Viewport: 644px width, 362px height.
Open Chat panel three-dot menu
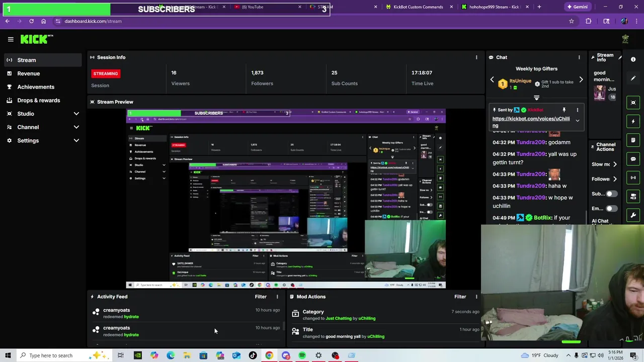click(579, 57)
